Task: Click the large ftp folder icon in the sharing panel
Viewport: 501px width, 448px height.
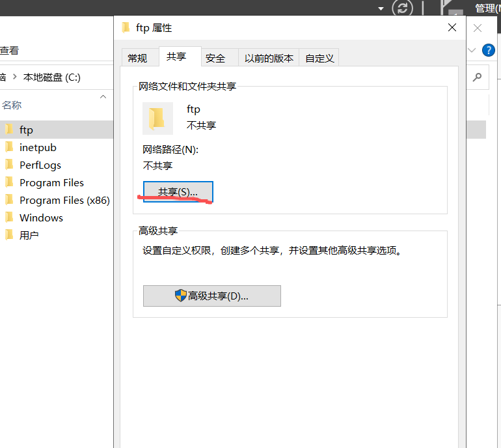Action: (x=157, y=118)
